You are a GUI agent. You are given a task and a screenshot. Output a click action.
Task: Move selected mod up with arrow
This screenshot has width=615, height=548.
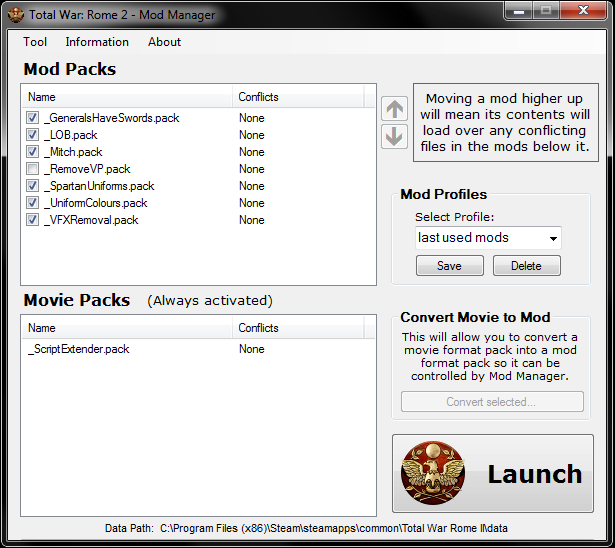pos(395,109)
